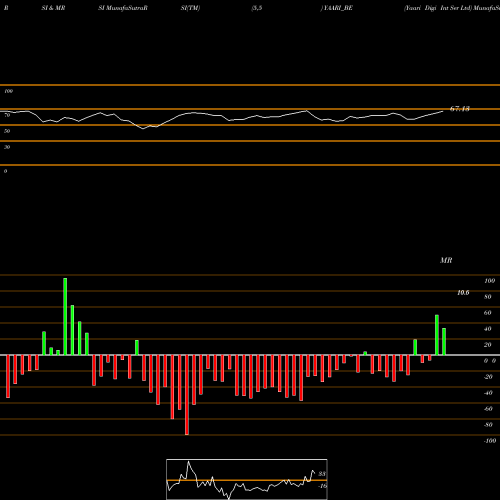Screen dimensions: 500x500
Task: Click the RSI axis label 70
Action: click(7, 115)
